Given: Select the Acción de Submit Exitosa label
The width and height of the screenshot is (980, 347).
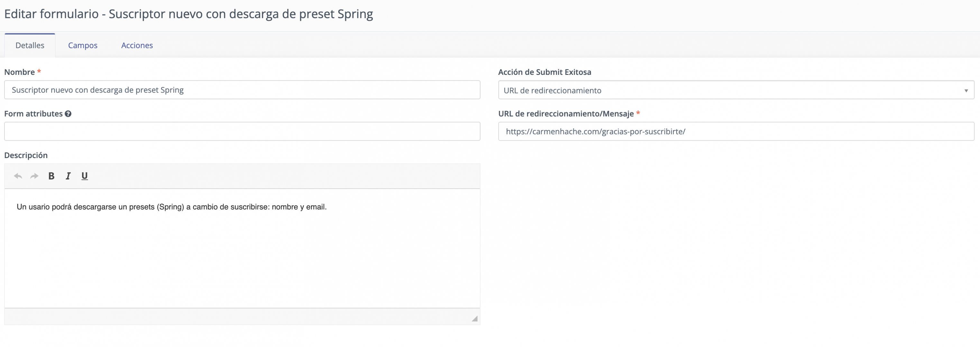Looking at the screenshot, I should [x=545, y=72].
